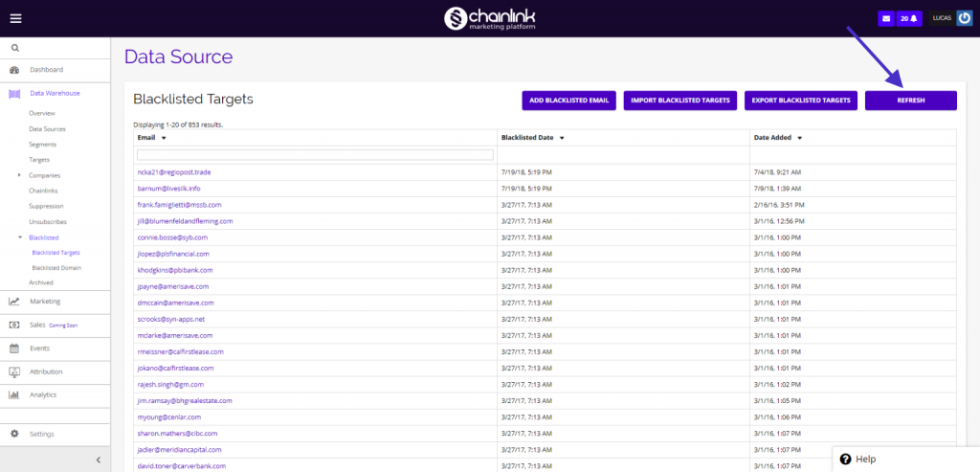Select Blacklisted Targets submenu item
This screenshot has height=472, width=980.
[56, 253]
